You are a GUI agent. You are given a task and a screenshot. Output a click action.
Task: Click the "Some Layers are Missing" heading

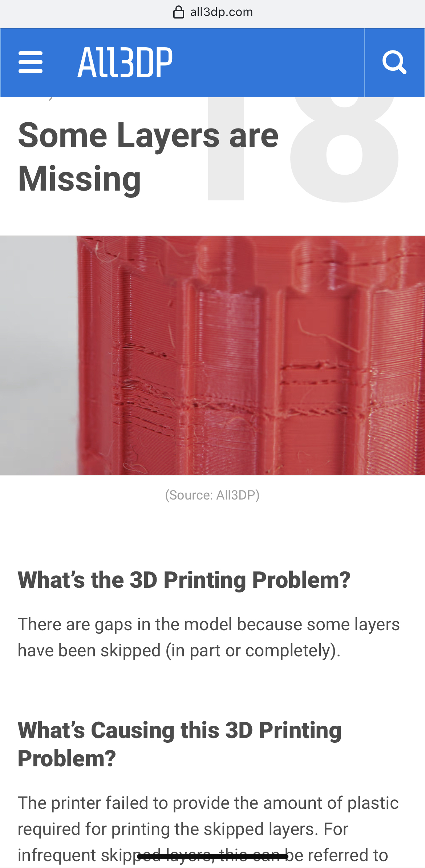(148, 157)
